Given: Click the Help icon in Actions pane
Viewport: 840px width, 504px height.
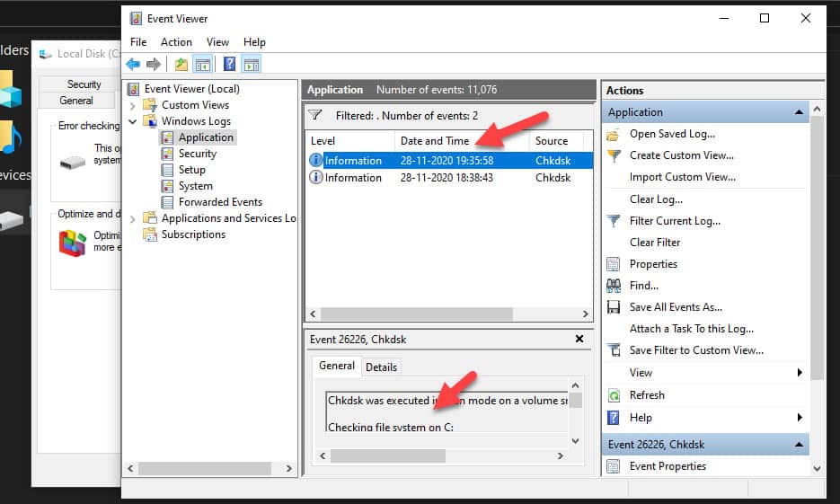Looking at the screenshot, I should pyautogui.click(x=614, y=418).
